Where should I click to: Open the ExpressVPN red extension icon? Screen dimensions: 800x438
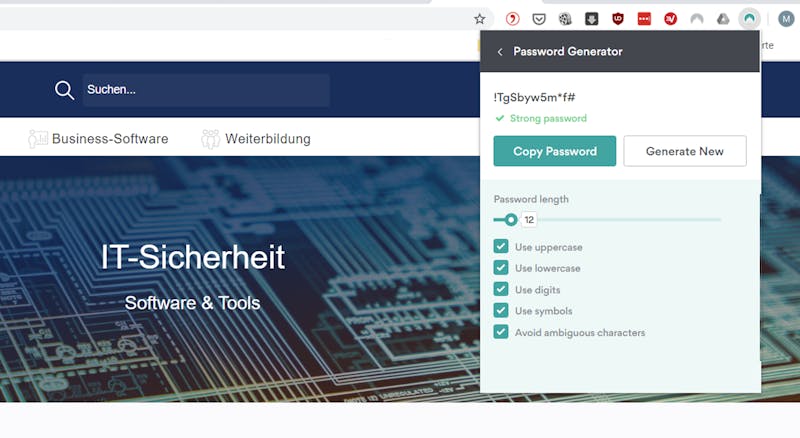click(670, 19)
